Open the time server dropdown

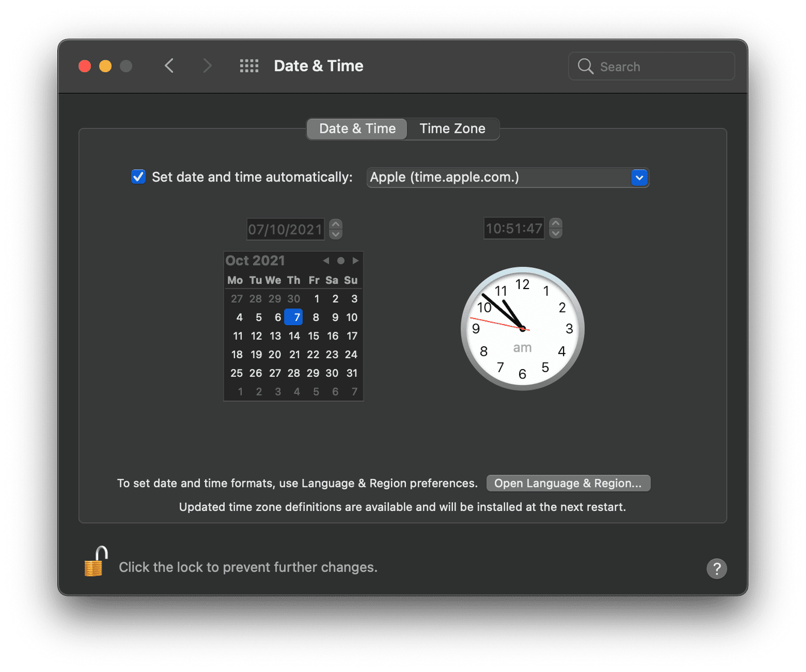click(x=639, y=177)
